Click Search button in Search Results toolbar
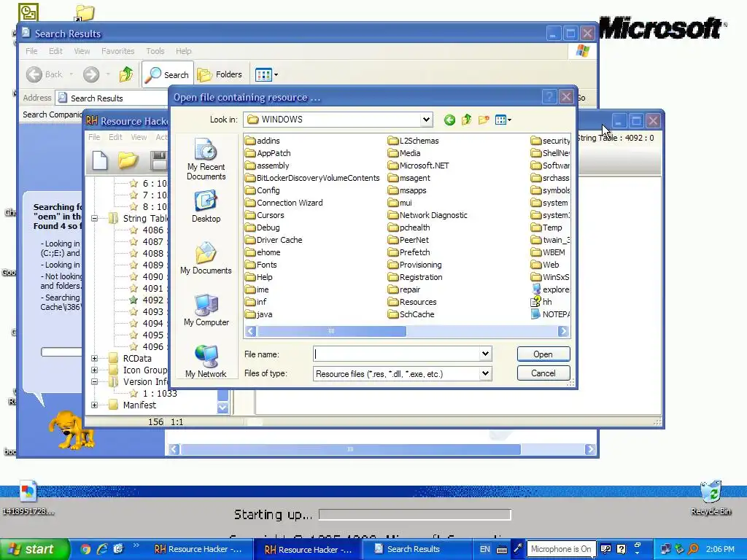747x560 pixels. click(167, 74)
